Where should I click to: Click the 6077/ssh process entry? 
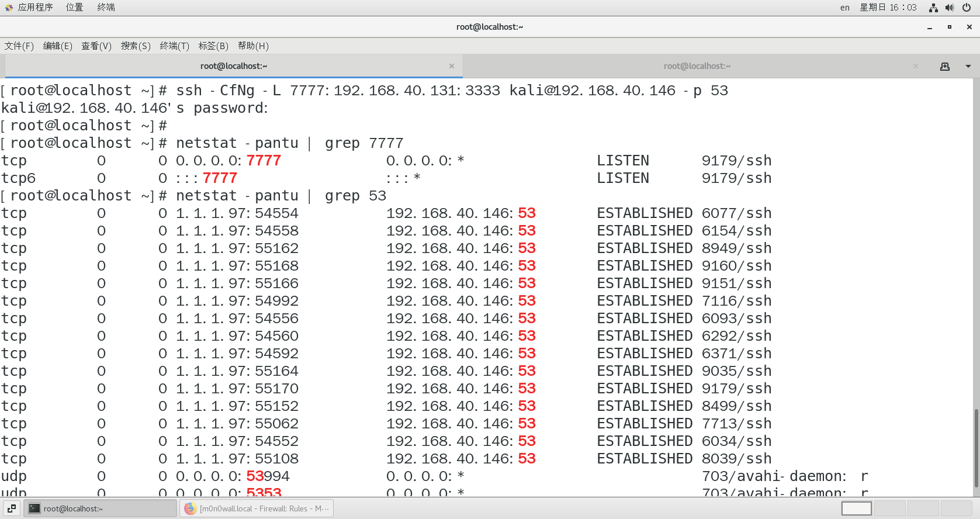[736, 213]
